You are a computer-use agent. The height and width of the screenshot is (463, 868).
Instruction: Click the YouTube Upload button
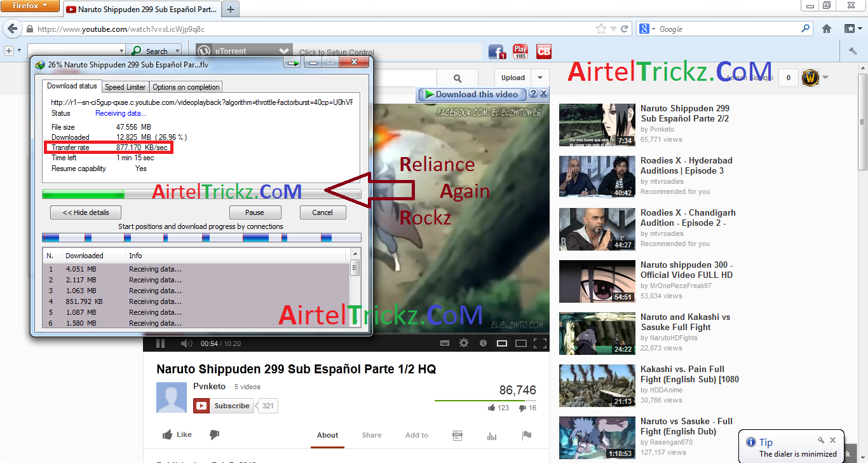[x=513, y=78]
